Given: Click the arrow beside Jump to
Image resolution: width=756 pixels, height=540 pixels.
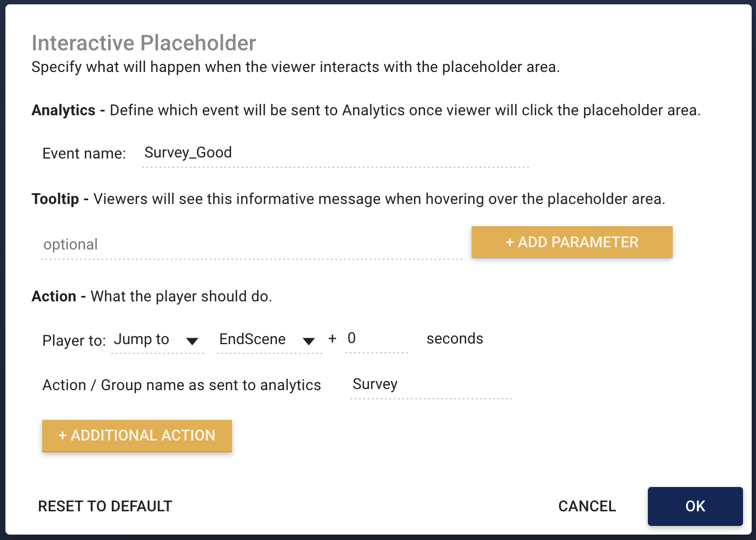Looking at the screenshot, I should pos(192,341).
